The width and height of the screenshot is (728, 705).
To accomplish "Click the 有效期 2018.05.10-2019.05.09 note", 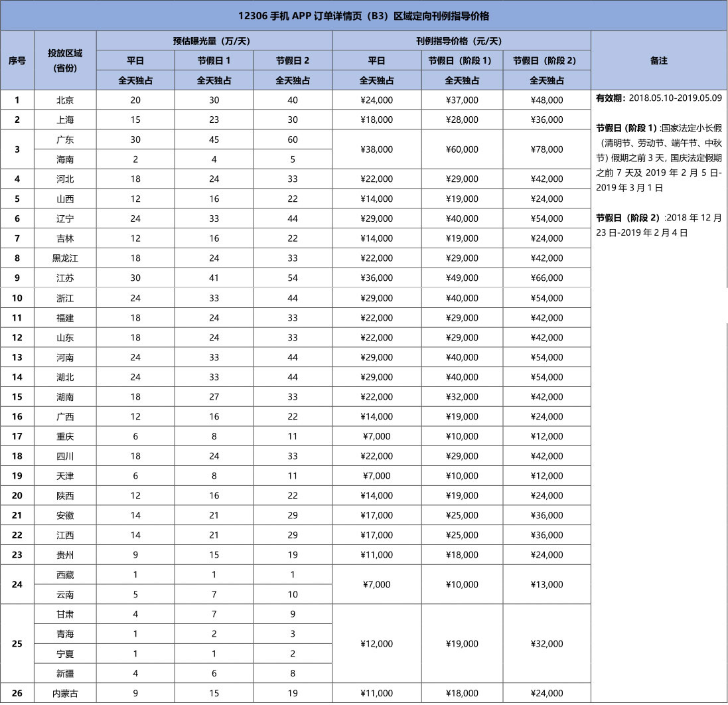I will tap(659, 98).
